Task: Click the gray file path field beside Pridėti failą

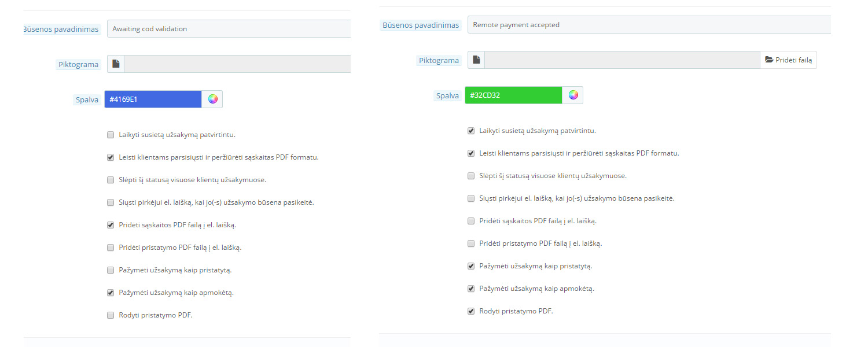Action: tap(622, 60)
